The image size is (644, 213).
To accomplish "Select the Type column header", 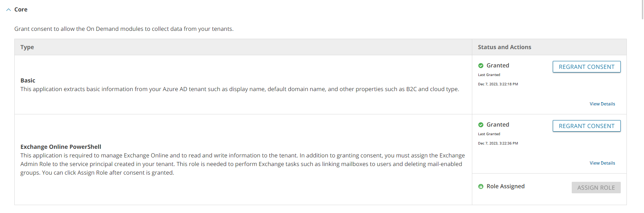I will click(x=27, y=47).
